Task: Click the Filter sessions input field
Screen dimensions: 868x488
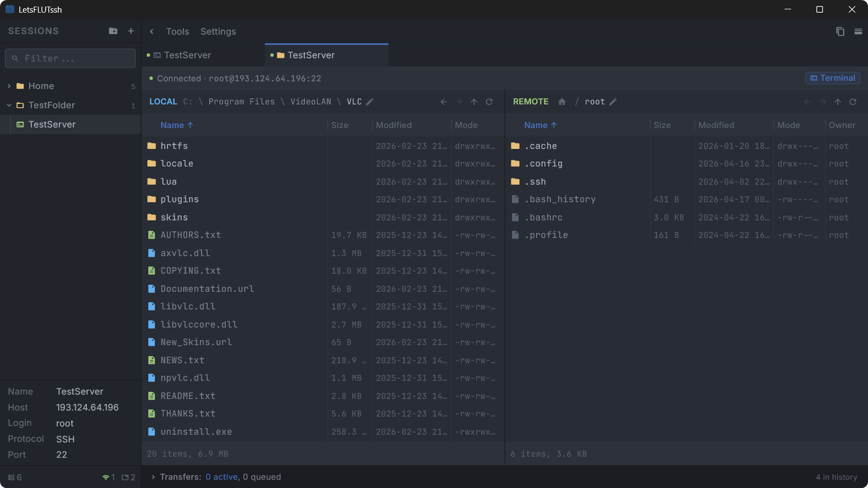Action: (70, 58)
